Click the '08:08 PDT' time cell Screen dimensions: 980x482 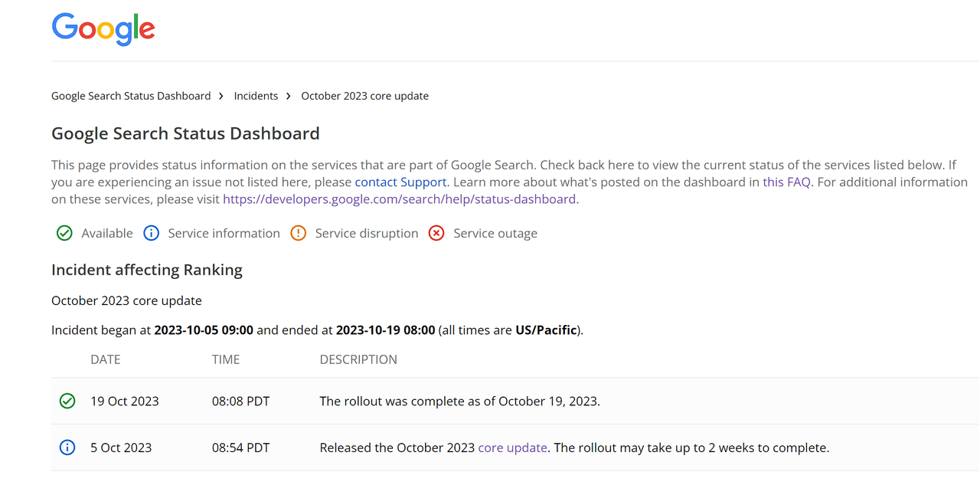click(x=240, y=401)
